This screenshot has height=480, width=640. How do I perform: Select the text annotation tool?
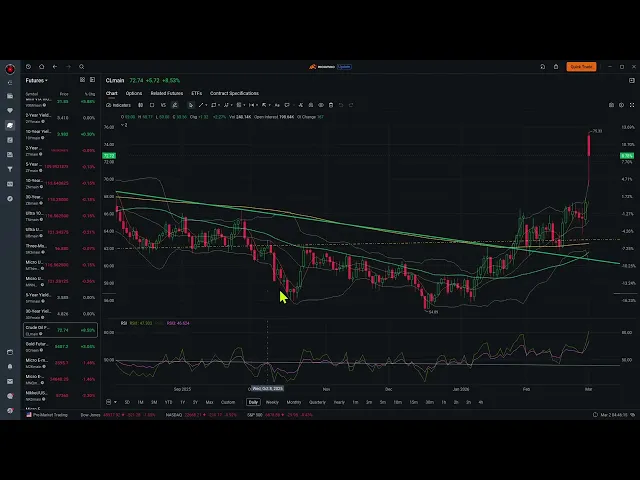[277, 105]
